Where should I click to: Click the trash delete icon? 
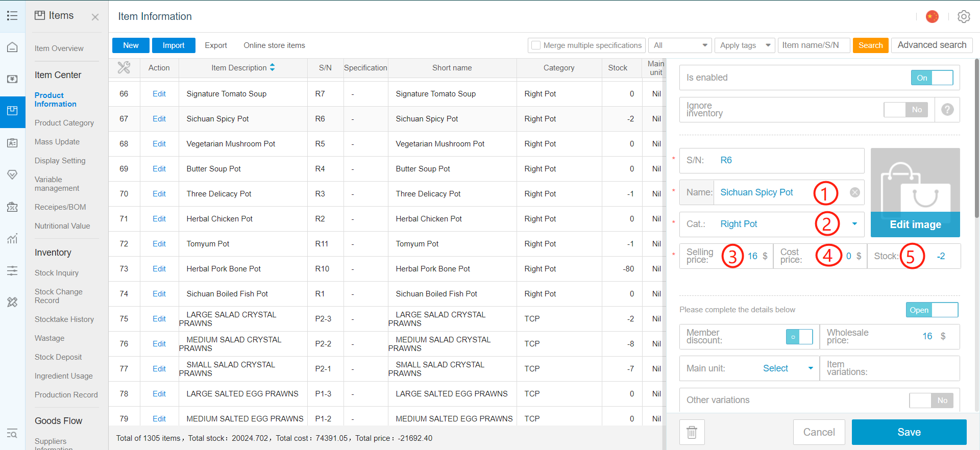[692, 432]
